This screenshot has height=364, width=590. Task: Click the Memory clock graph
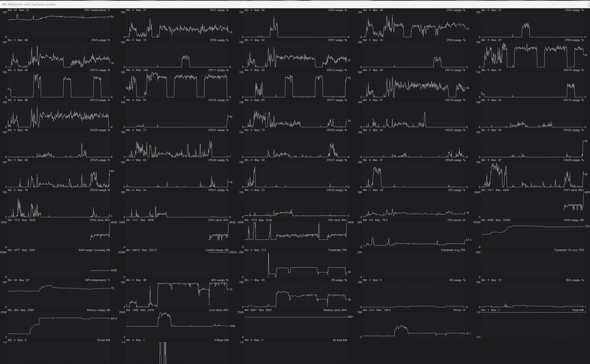(295, 324)
